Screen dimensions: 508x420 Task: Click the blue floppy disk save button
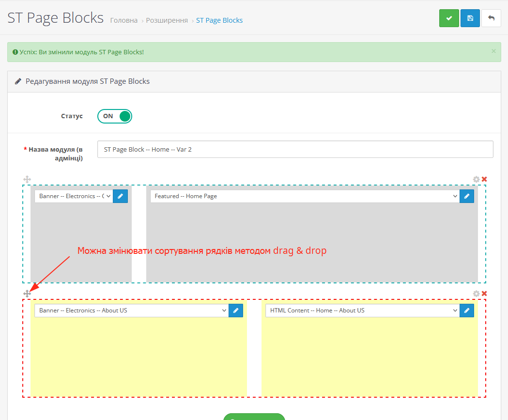[x=470, y=18]
